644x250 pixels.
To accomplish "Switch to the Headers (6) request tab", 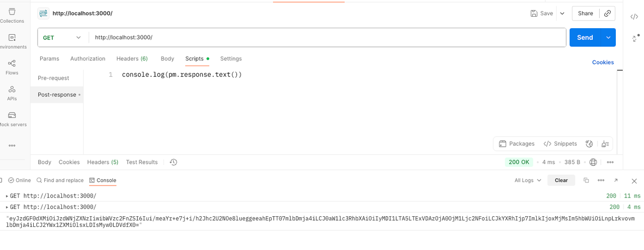I will pyautogui.click(x=132, y=59).
